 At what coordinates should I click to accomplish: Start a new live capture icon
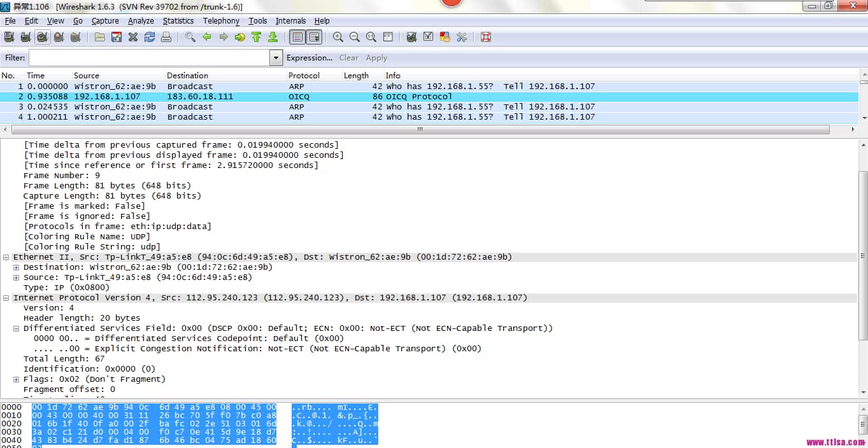tap(42, 37)
